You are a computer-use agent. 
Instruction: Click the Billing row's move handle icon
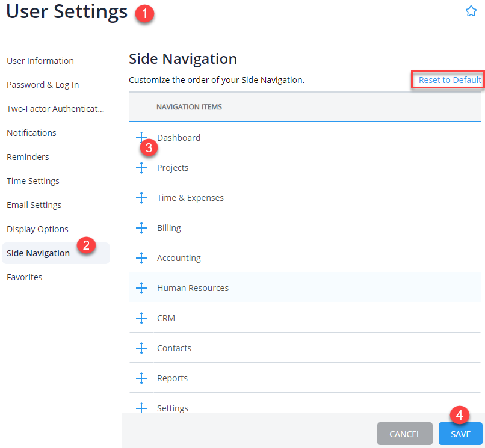coord(141,227)
